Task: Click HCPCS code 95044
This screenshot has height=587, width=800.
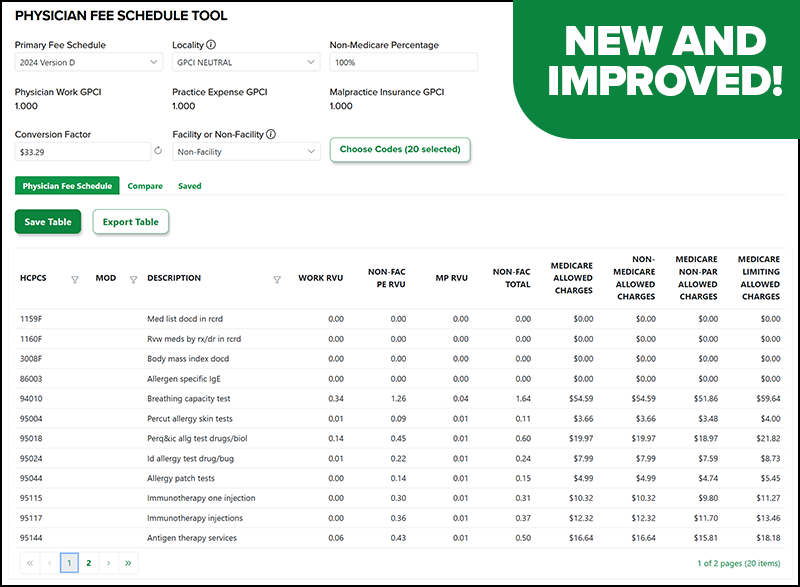Action: (x=31, y=478)
